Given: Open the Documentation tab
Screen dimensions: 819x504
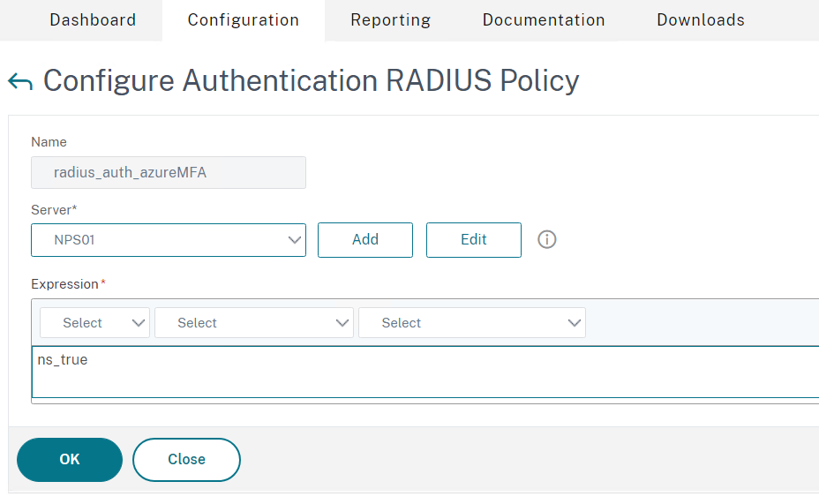Looking at the screenshot, I should 544,19.
